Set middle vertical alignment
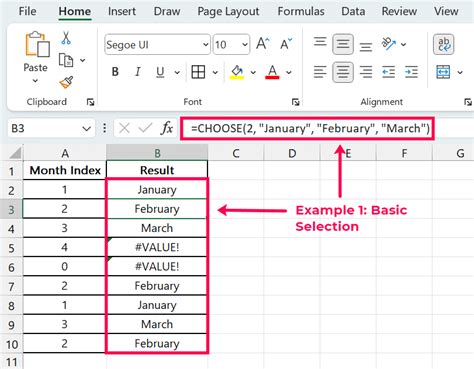This screenshot has height=369, width=474. click(x=343, y=44)
